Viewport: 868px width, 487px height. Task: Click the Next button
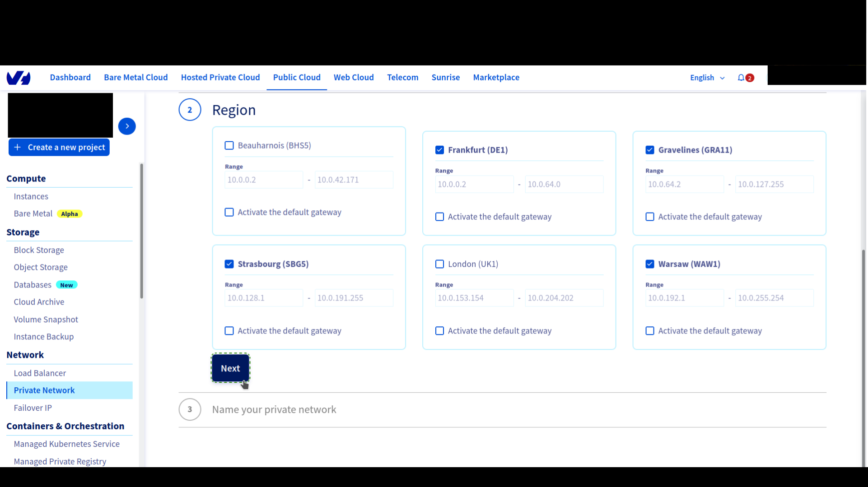point(230,368)
